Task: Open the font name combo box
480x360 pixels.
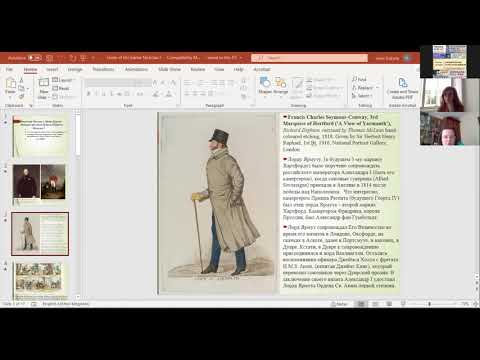Action: pos(110,82)
